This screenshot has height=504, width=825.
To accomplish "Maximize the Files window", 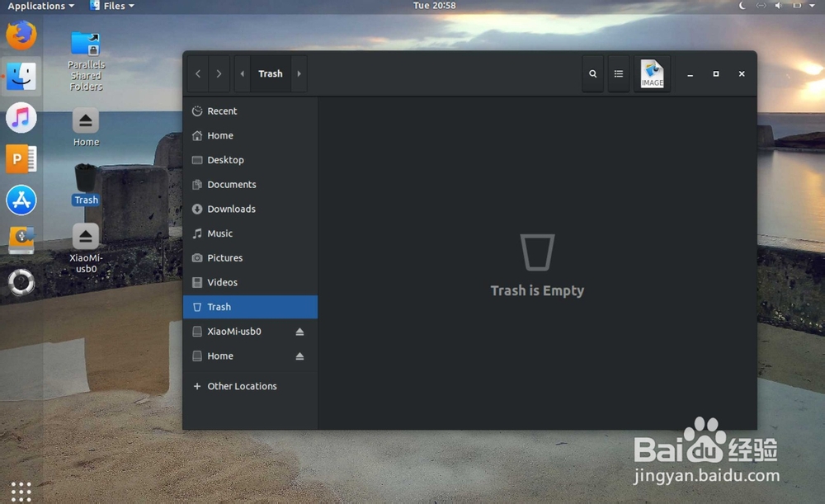I will pyautogui.click(x=715, y=73).
